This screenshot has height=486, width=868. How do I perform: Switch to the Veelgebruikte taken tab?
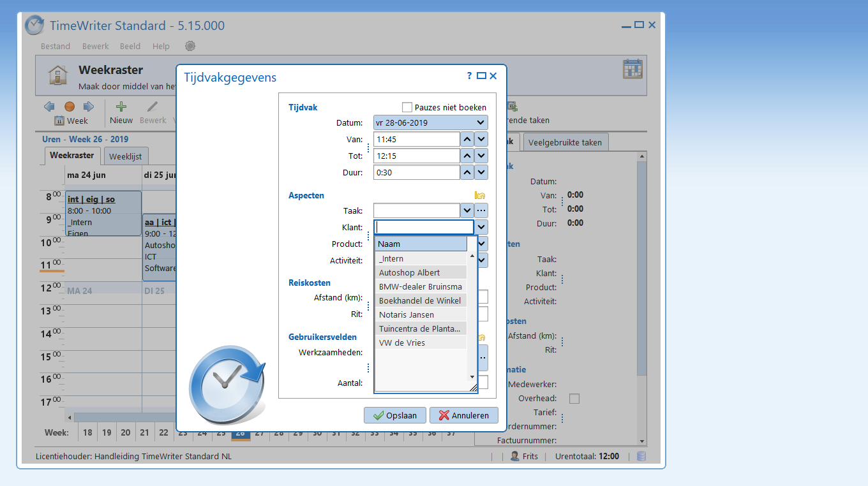pyautogui.click(x=565, y=142)
